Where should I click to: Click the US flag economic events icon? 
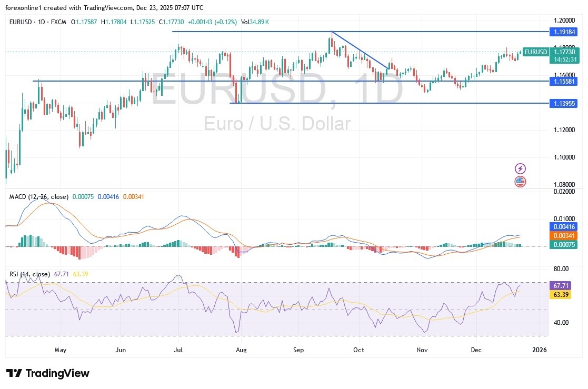520,181
